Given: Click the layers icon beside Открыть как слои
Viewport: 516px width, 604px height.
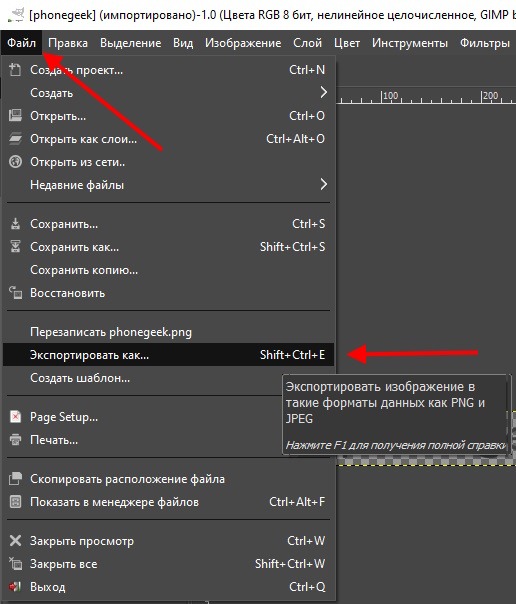Looking at the screenshot, I should tap(15, 139).
